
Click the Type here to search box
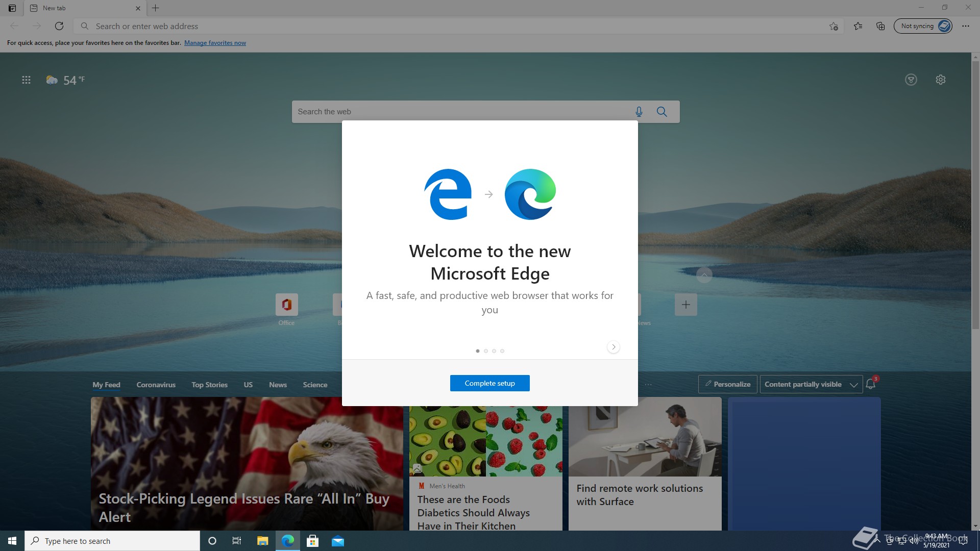coord(112,541)
